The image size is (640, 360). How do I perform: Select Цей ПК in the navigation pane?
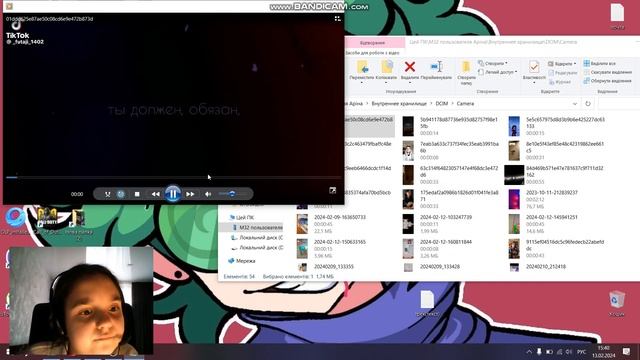pyautogui.click(x=245, y=218)
